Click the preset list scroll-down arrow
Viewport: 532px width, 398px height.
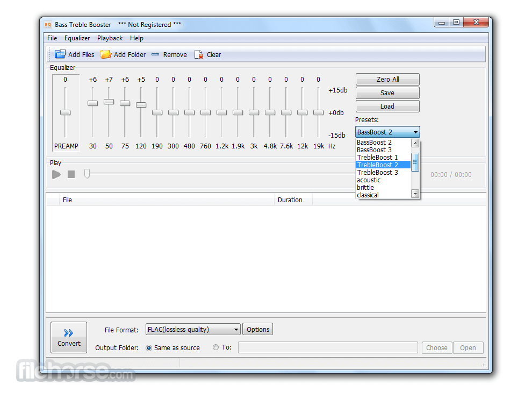point(415,194)
